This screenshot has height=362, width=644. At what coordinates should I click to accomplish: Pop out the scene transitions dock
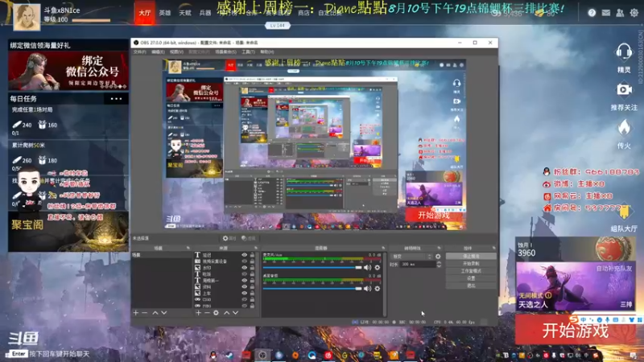click(x=439, y=248)
